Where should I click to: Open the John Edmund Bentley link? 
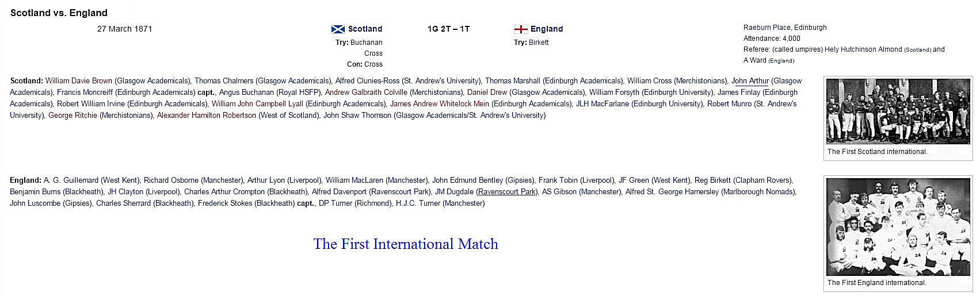tap(467, 180)
